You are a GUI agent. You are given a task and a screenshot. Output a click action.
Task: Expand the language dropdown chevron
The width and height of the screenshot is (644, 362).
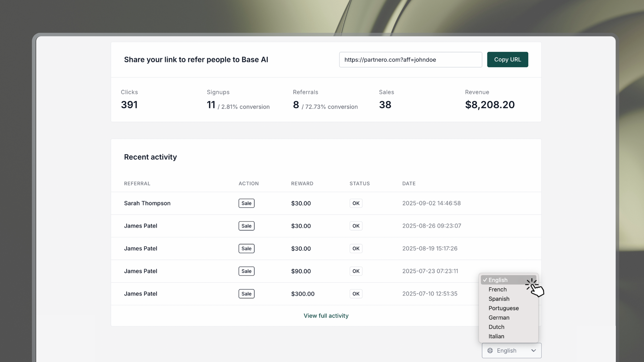[533, 351]
